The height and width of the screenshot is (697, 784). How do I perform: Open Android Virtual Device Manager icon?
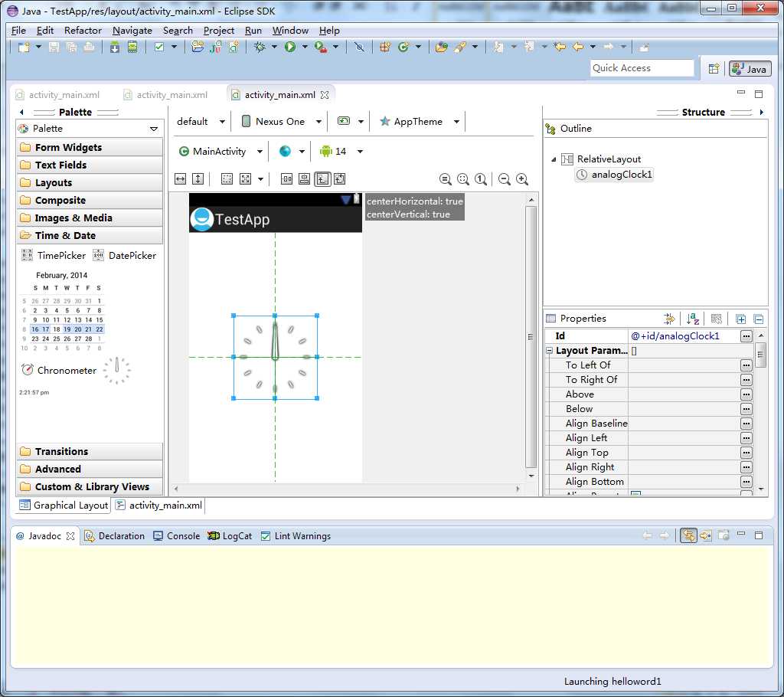[x=132, y=47]
